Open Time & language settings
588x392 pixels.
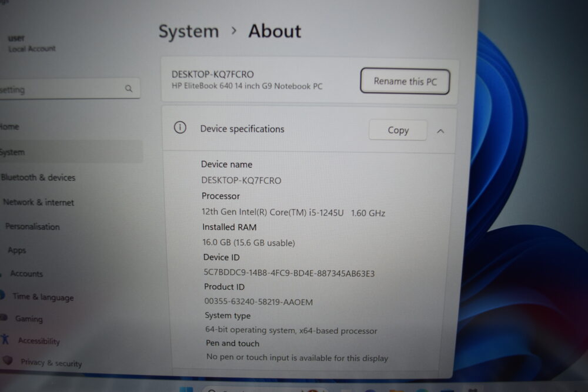pos(43,297)
